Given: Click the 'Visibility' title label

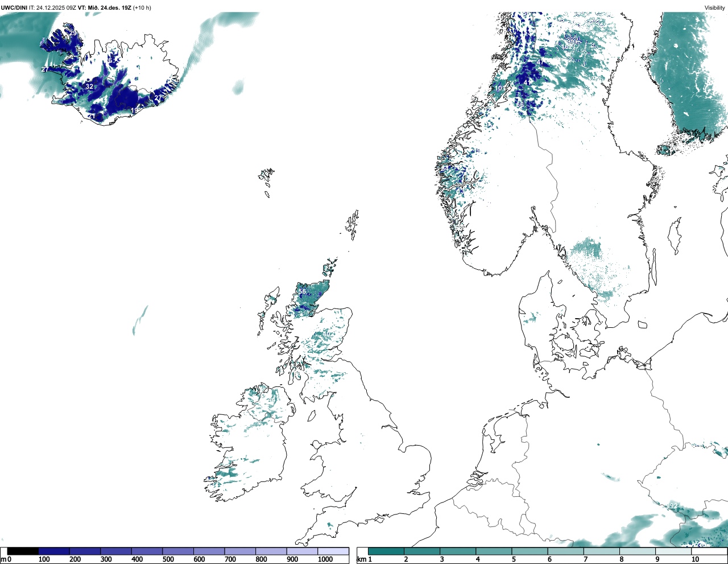Looking at the screenshot, I should (714, 7).
